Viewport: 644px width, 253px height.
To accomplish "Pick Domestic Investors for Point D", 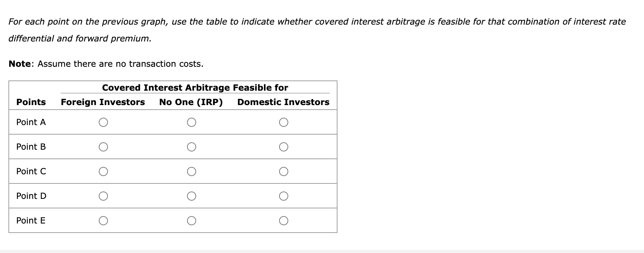I will pos(284,196).
